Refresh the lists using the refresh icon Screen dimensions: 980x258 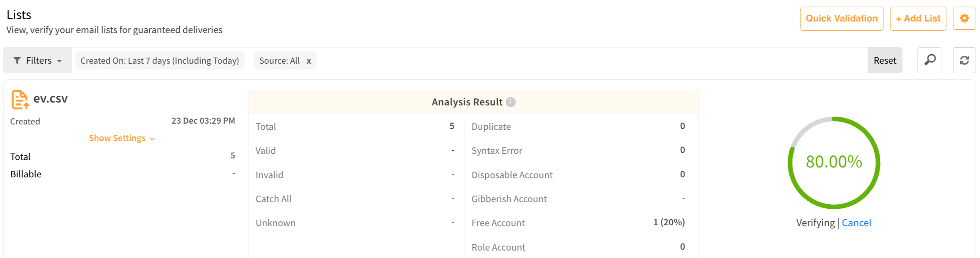point(964,60)
